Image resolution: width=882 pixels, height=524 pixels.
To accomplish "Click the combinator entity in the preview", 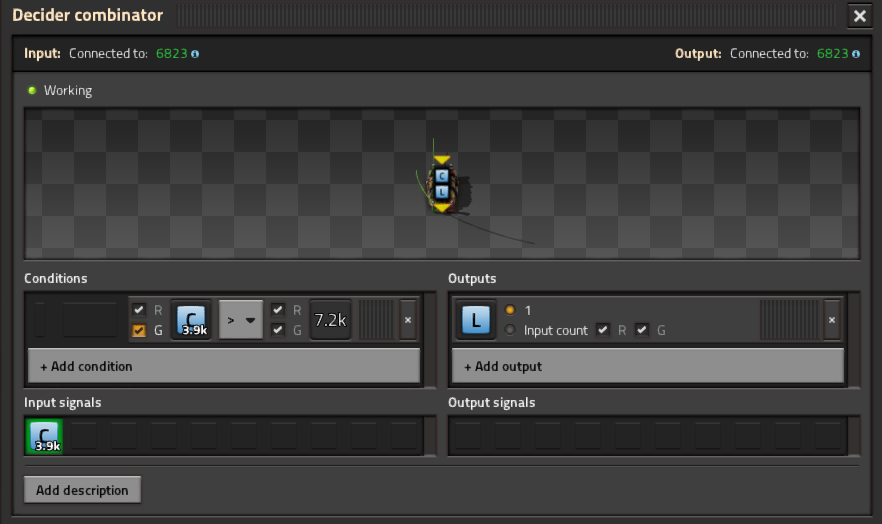I will tap(442, 186).
